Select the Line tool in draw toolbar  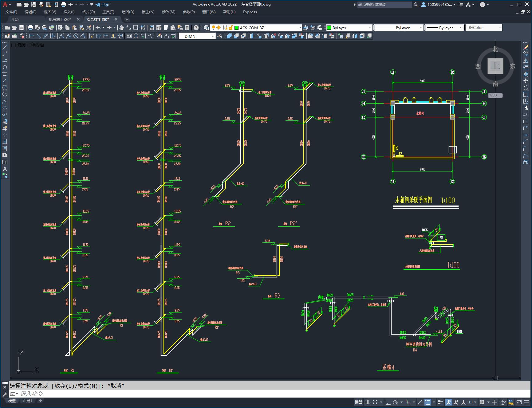click(5, 47)
